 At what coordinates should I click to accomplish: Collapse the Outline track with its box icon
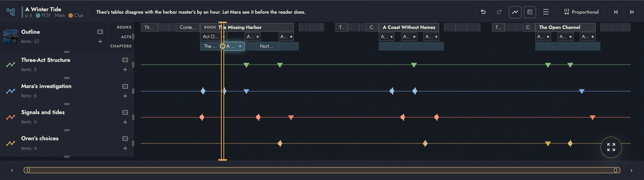pyautogui.click(x=100, y=32)
